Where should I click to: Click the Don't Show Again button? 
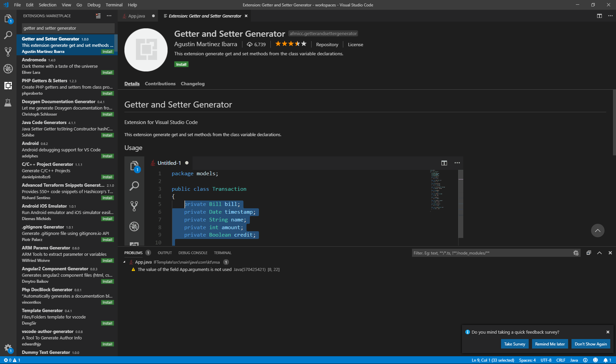(x=590, y=344)
